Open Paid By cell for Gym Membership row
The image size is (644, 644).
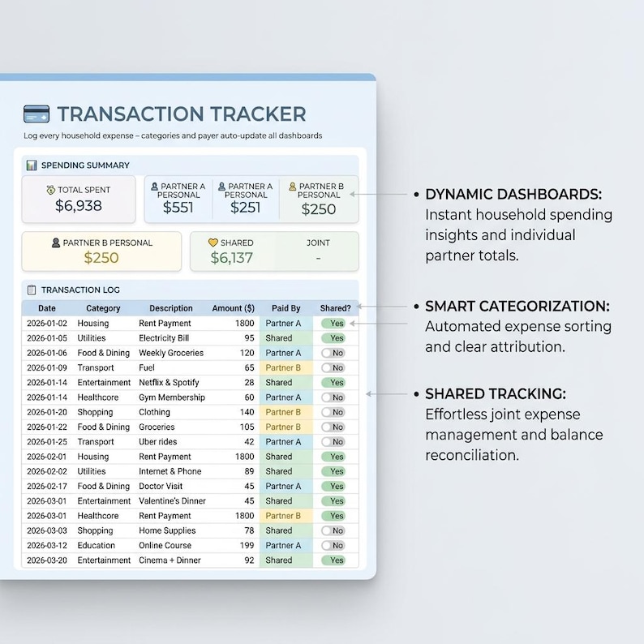click(286, 397)
